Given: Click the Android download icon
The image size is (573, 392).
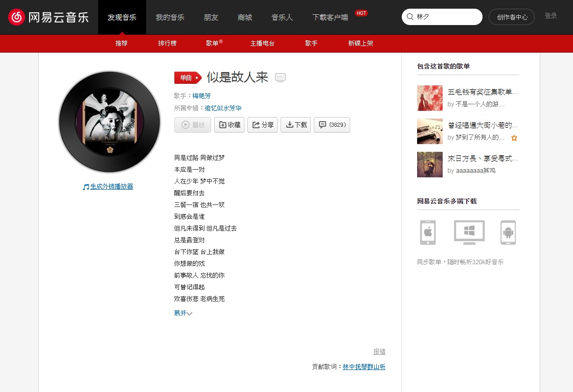Looking at the screenshot, I should pyautogui.click(x=508, y=233).
